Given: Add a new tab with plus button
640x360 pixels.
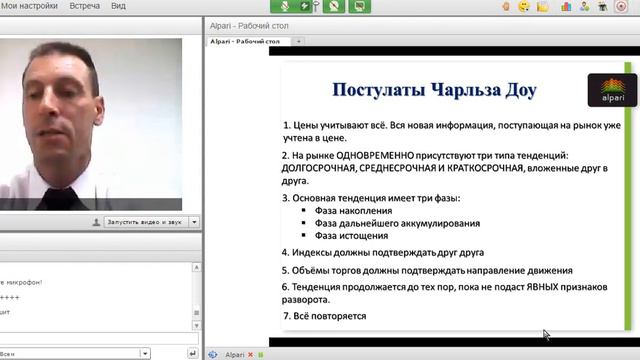Looking at the screenshot, I should (299, 41).
